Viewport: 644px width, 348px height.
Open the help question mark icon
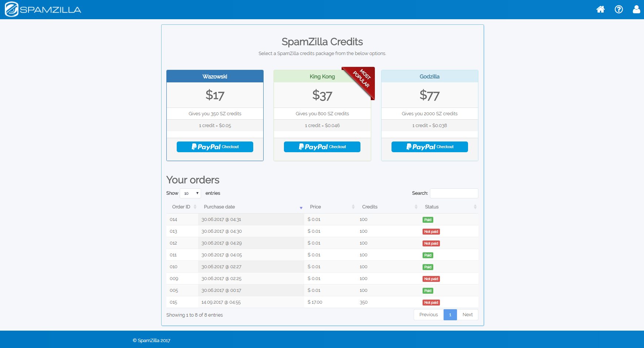[x=619, y=9]
